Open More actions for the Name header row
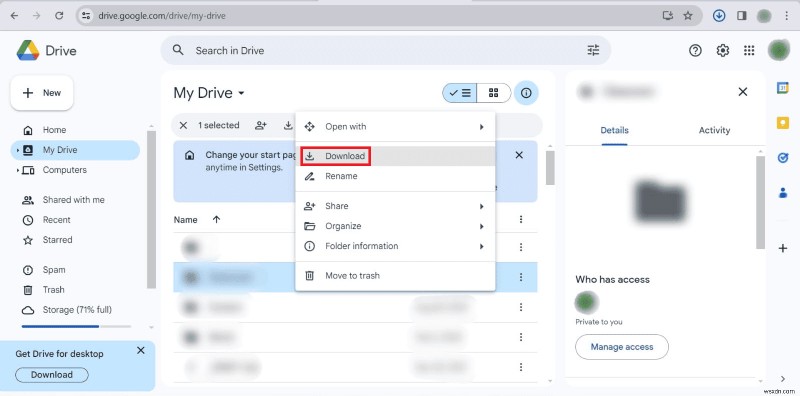800x396 pixels. [x=521, y=219]
